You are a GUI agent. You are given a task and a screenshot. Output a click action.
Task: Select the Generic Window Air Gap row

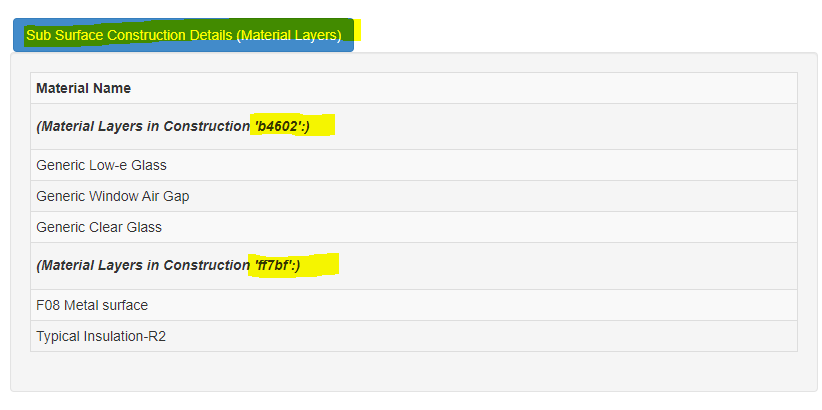click(x=414, y=196)
